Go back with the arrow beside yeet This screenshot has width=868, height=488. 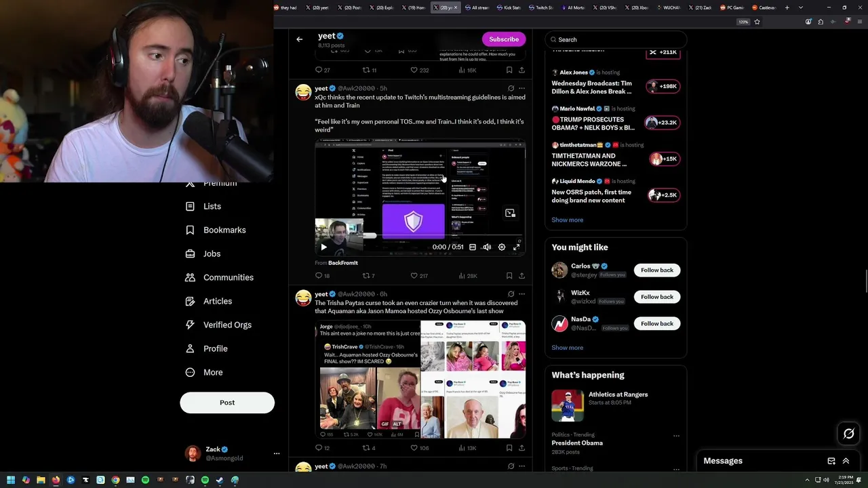[x=299, y=39]
